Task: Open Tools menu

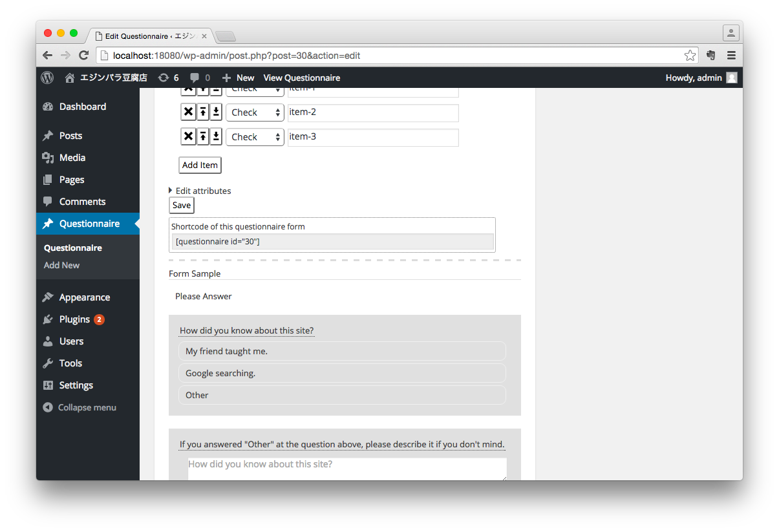Action: pos(88,363)
